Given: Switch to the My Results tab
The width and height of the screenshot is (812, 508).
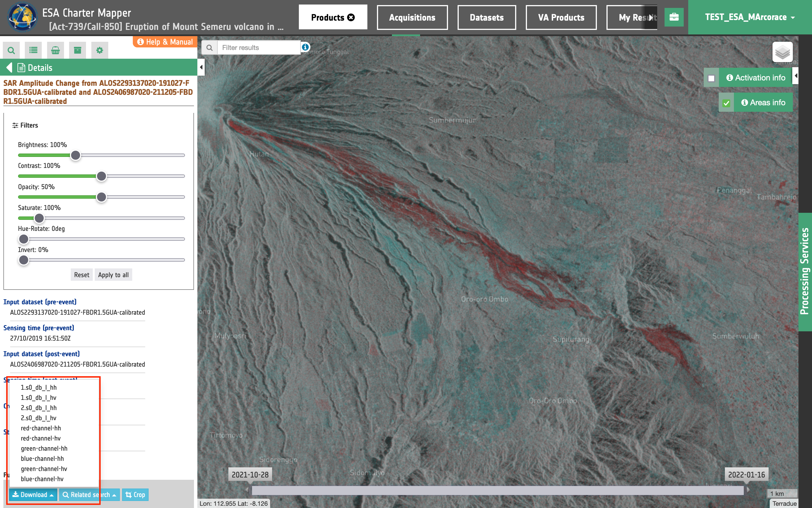Looking at the screenshot, I should (x=632, y=17).
